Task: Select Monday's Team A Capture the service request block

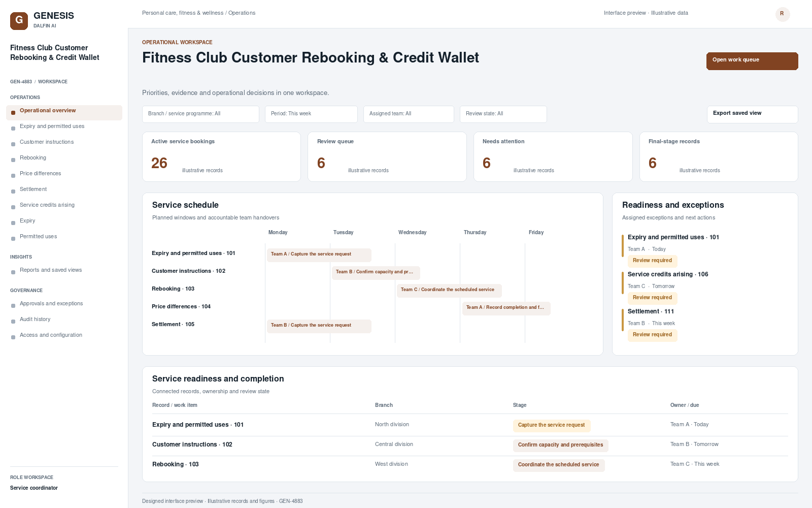Action: tap(319, 255)
